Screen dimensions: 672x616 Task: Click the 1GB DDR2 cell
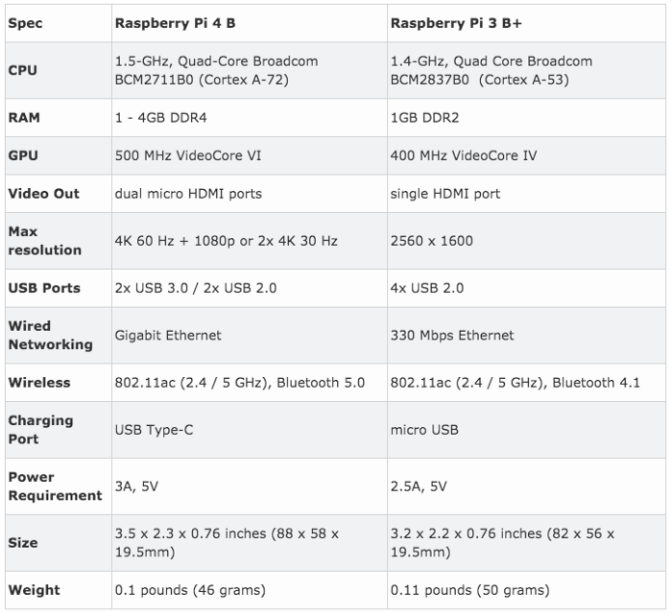[526, 118]
